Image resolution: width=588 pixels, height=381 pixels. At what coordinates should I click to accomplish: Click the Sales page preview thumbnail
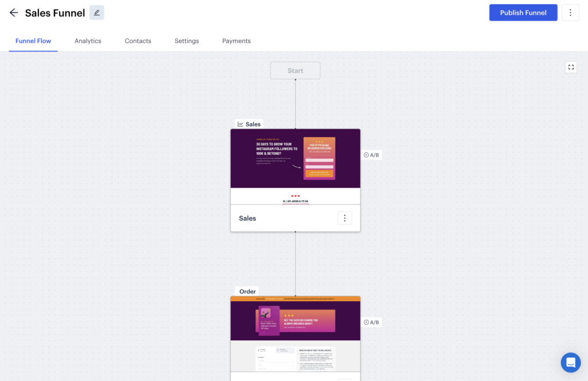pos(295,167)
